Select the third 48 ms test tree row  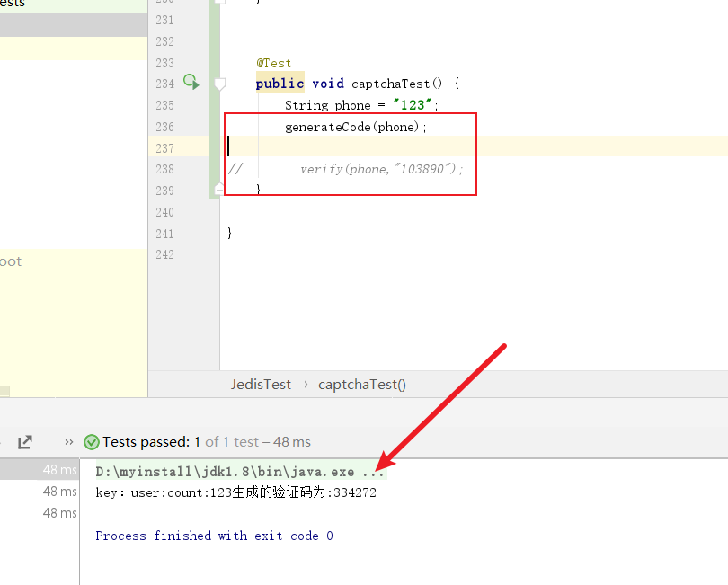point(40,513)
